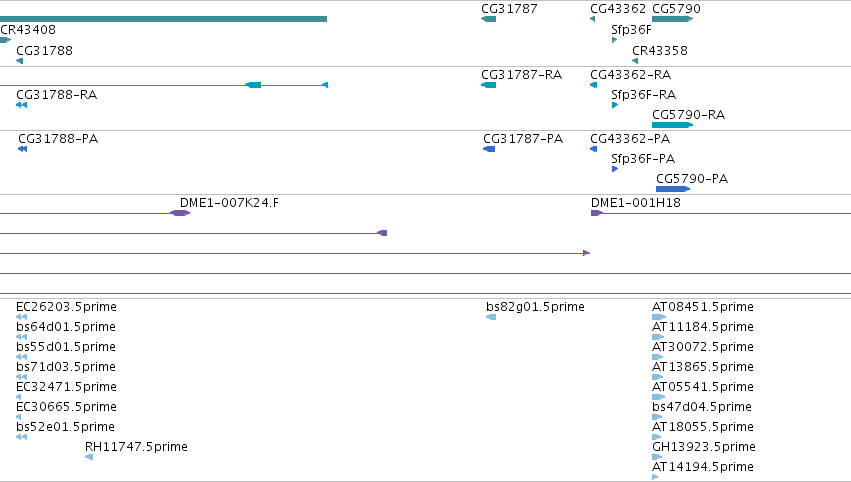This screenshot has width=851, height=482.
Task: Open the CR43408 gene label
Action: (x=28, y=29)
